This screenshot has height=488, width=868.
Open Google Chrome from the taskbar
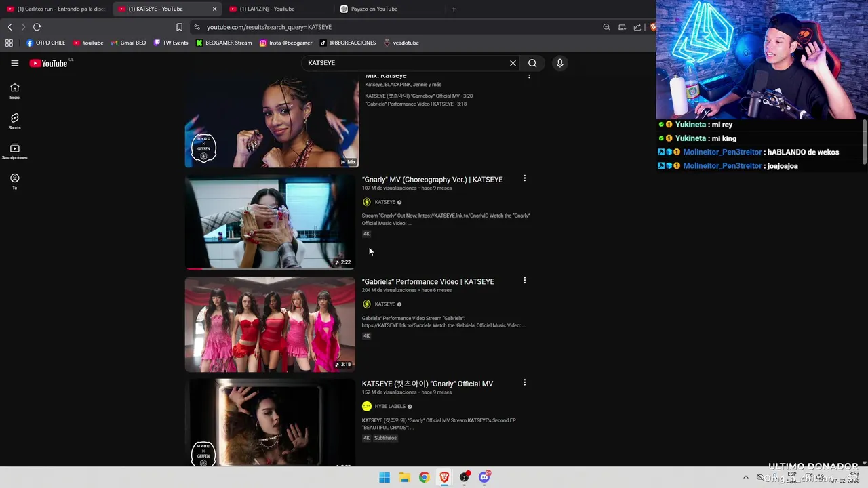pyautogui.click(x=424, y=477)
